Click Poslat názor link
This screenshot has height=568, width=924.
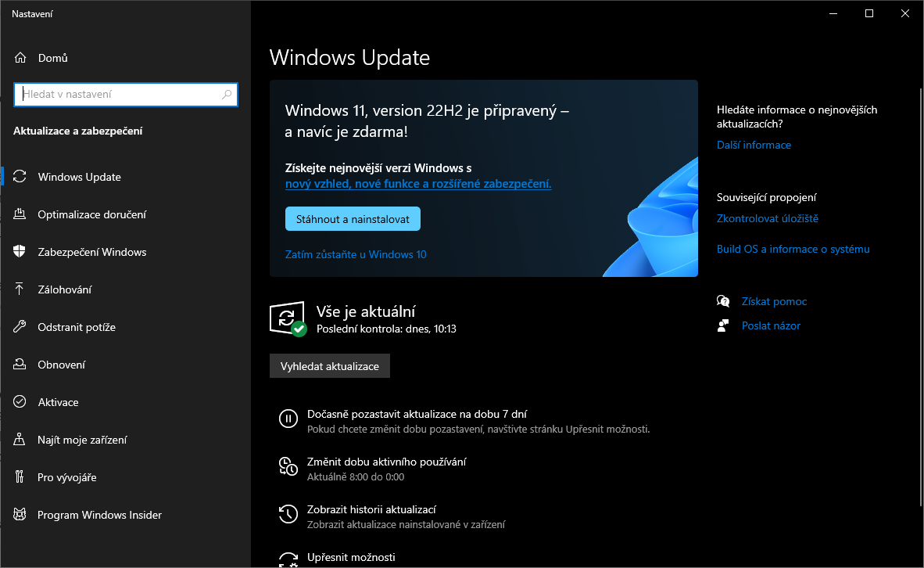coord(771,325)
